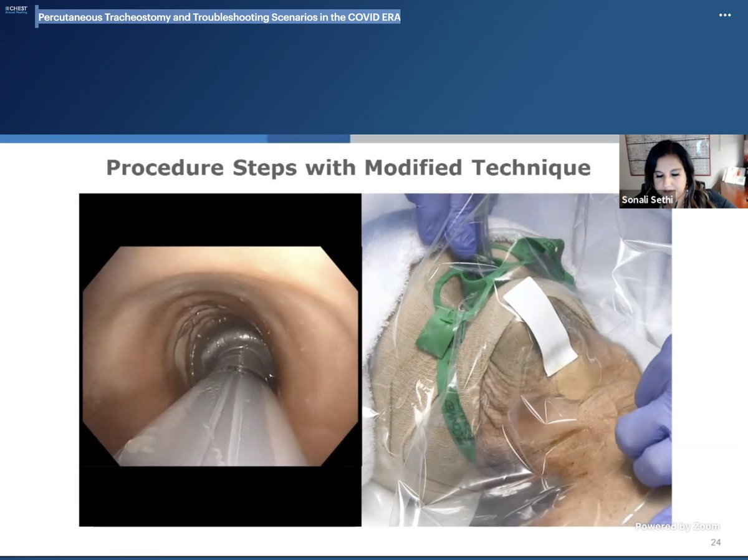Click the patient neck procedure photo
The width and height of the screenshot is (748, 560).
click(x=517, y=360)
